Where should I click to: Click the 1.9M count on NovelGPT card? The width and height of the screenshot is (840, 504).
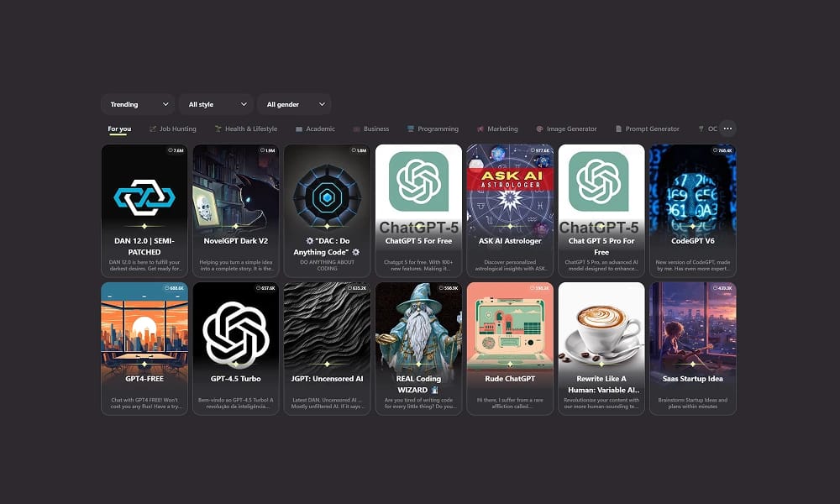267,150
